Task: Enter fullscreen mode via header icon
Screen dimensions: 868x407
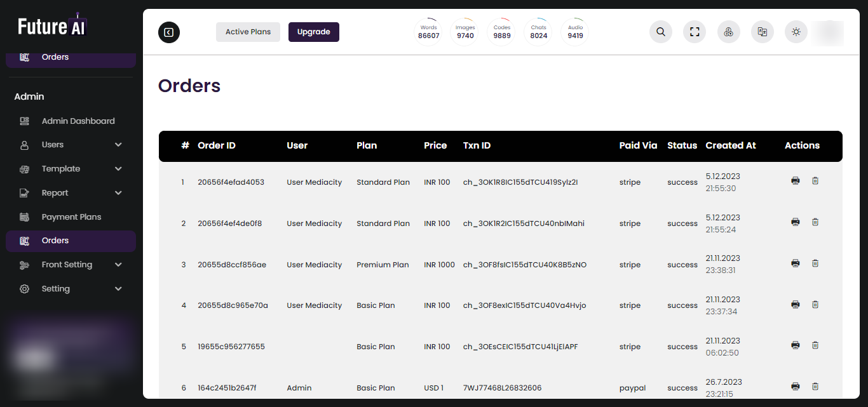Action: pyautogui.click(x=695, y=32)
